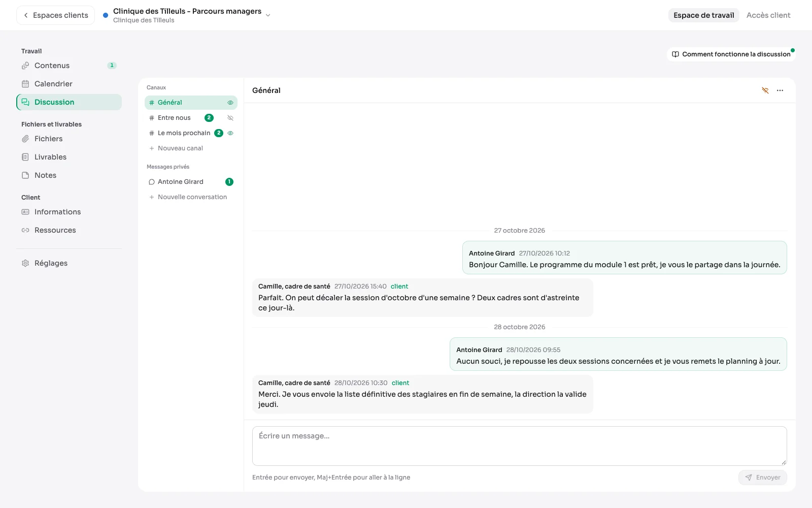Switch to Espace de travail tab
The width and height of the screenshot is (812, 508).
[703, 15]
